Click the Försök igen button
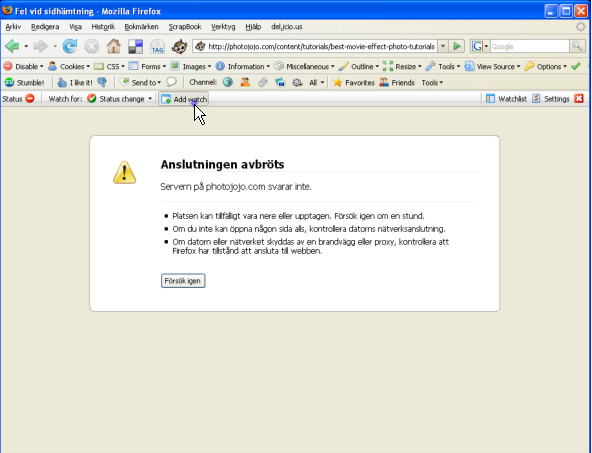Screen dimensions: 592x453 point(183,281)
